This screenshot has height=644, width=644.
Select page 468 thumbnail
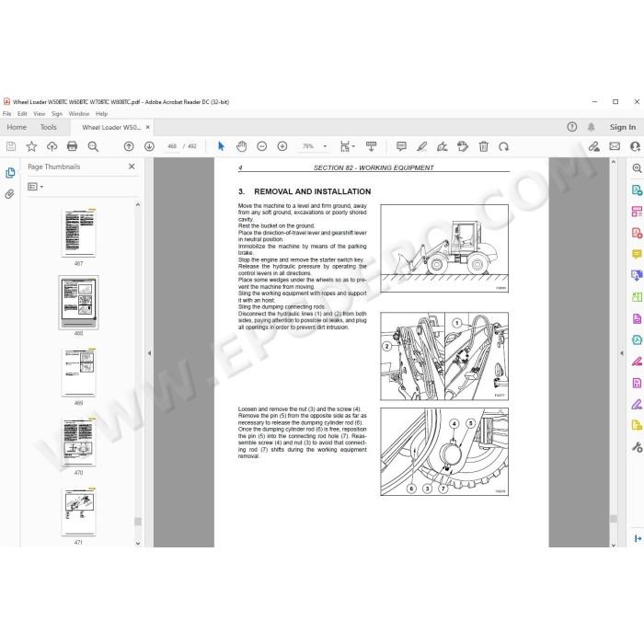click(x=78, y=303)
